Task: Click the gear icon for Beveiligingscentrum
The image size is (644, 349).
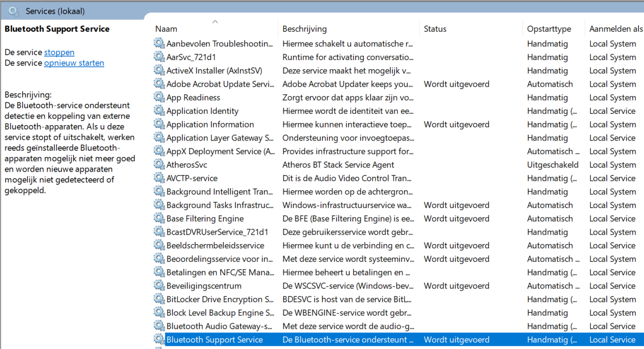Action: (x=159, y=286)
